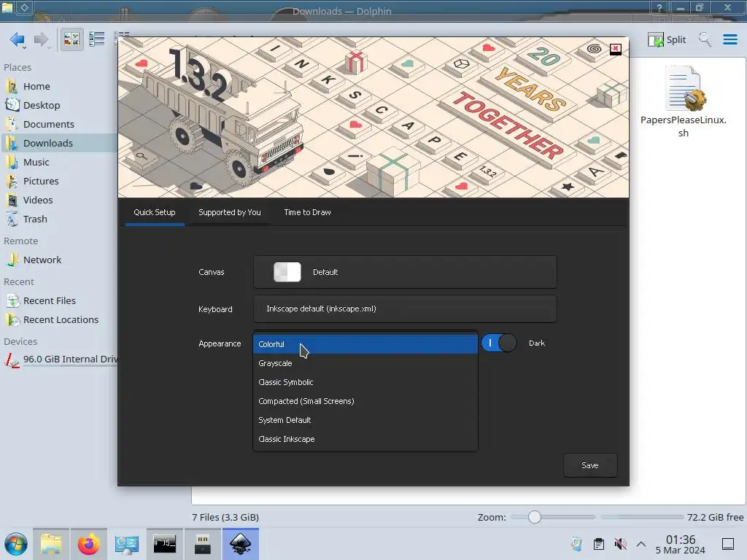Choose Classic Inkscape appearance option
This screenshot has width=747, height=560.
365,439
